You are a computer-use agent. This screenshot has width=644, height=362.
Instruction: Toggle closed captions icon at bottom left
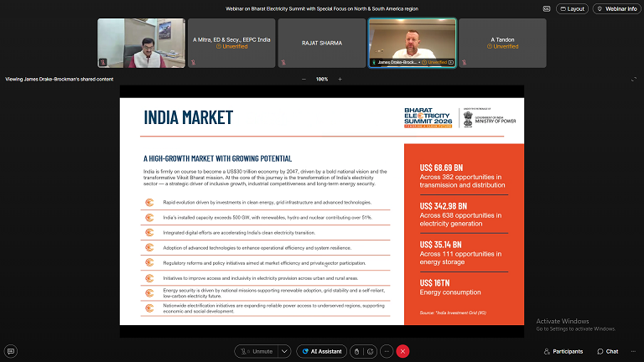tap(11, 351)
